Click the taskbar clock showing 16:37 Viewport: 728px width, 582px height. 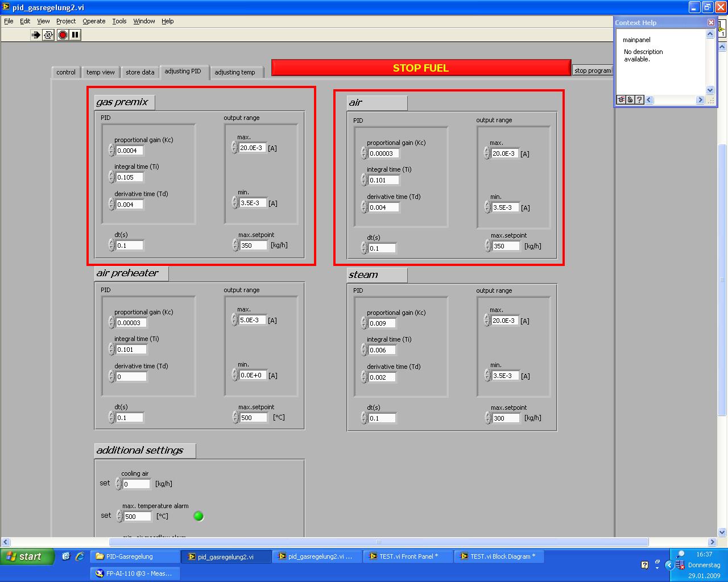pos(704,554)
